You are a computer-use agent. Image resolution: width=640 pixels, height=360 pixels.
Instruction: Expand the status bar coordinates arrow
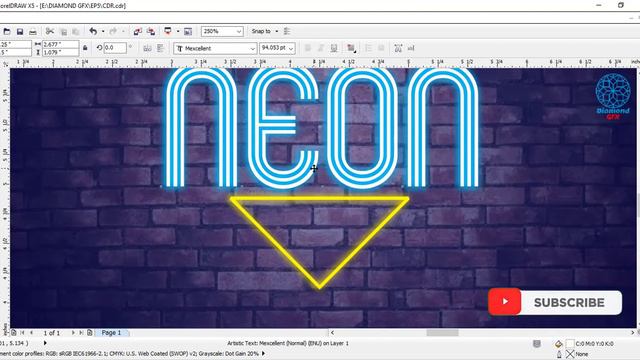click(x=45, y=343)
